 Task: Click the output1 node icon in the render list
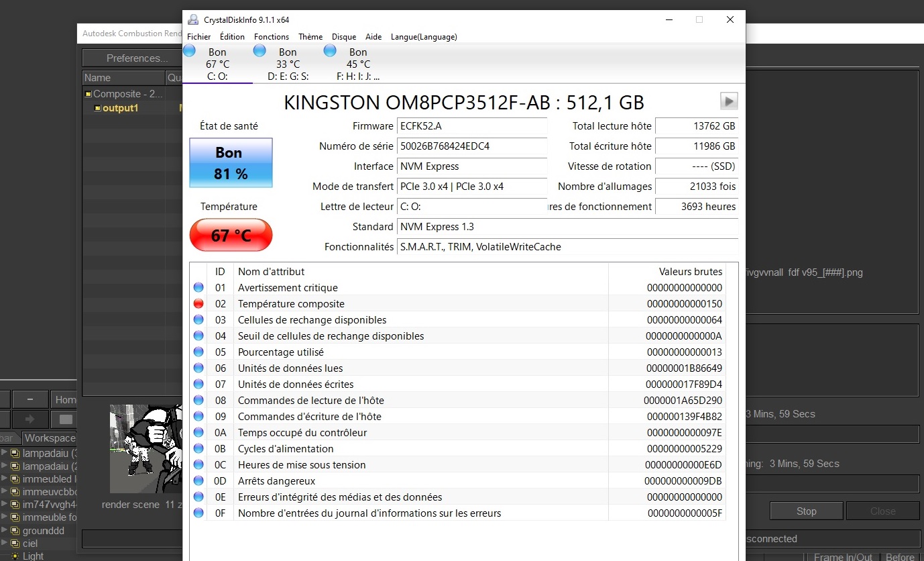tap(98, 108)
